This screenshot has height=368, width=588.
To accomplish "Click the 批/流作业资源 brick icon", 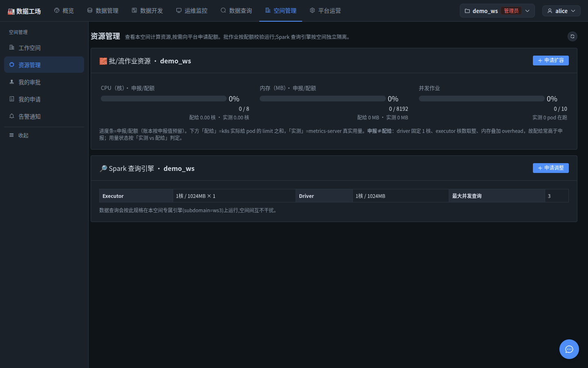I will tap(103, 61).
